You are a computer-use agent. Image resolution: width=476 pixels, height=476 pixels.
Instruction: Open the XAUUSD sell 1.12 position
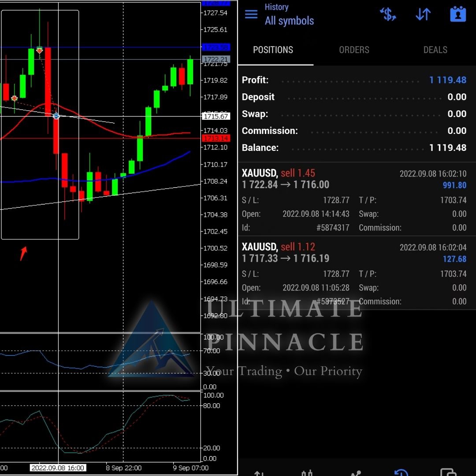coord(357,273)
